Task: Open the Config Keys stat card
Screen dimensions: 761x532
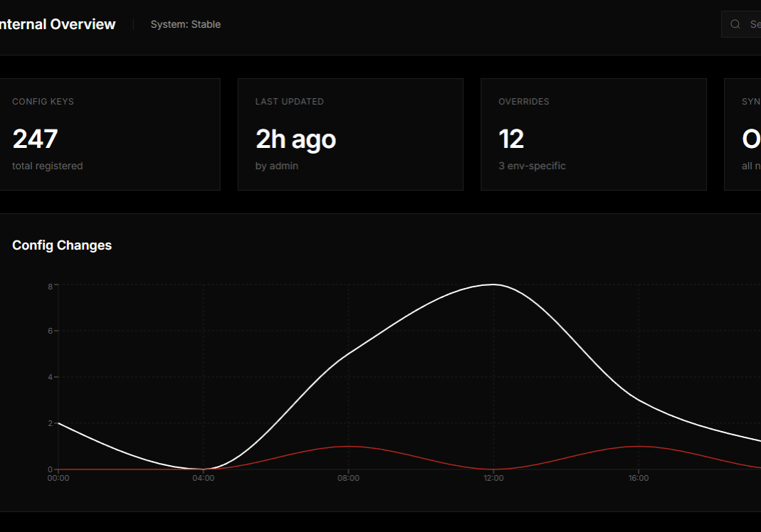Action: tap(109, 134)
